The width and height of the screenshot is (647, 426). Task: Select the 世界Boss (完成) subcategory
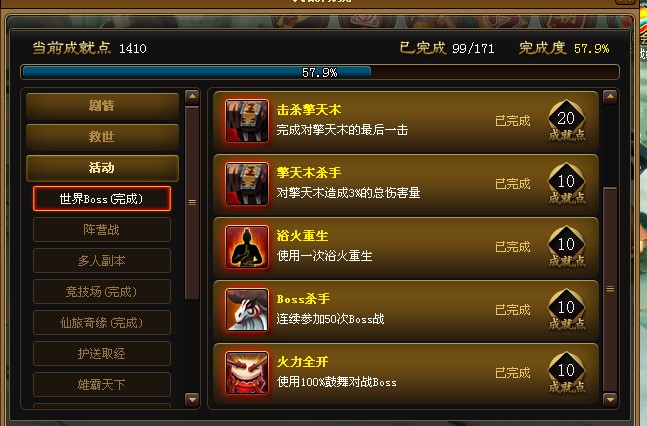click(102, 199)
